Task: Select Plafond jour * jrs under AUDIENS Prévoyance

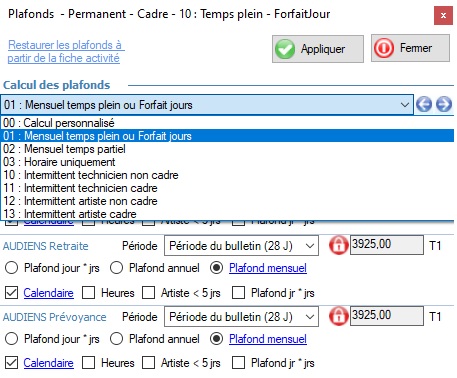Action: coord(12,339)
